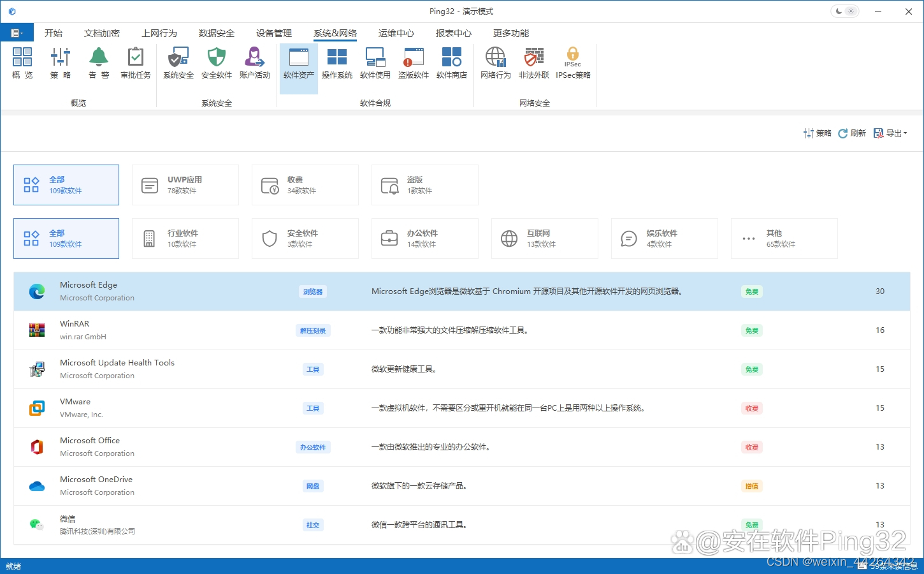Click the 解压刻录 tag in WinRAR row
924x574 pixels.
pyautogui.click(x=313, y=330)
